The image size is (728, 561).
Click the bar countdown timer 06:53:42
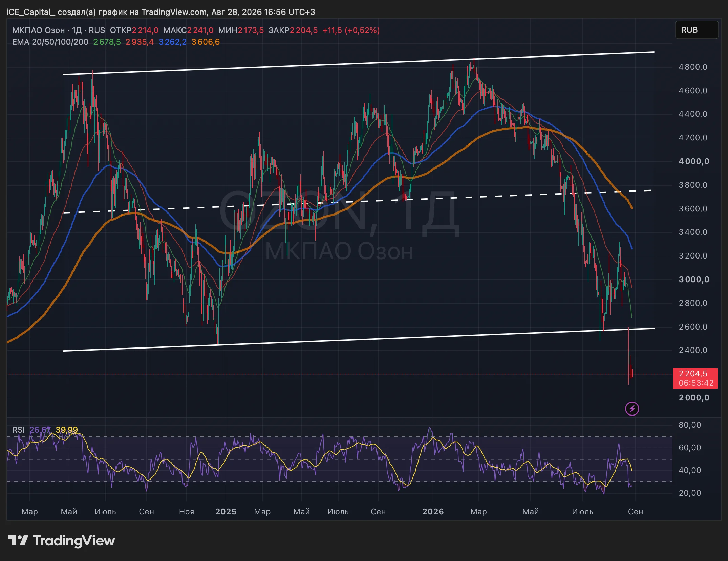696,383
